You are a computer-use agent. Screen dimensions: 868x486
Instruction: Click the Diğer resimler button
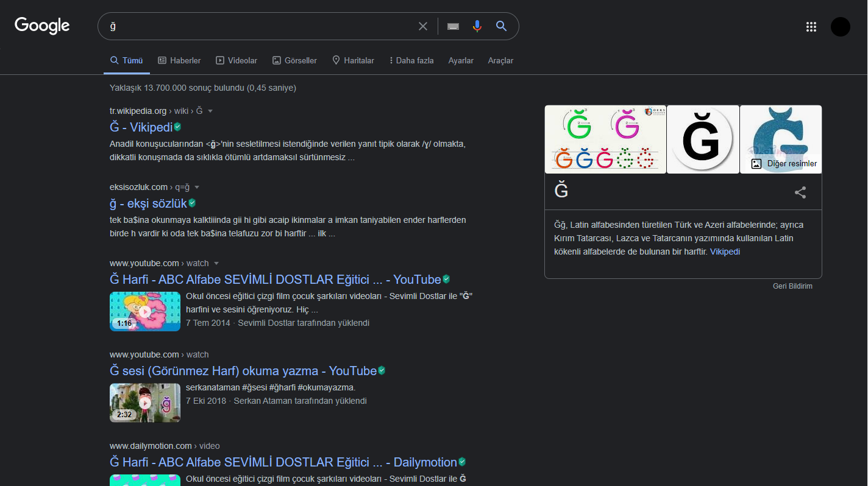tap(784, 163)
